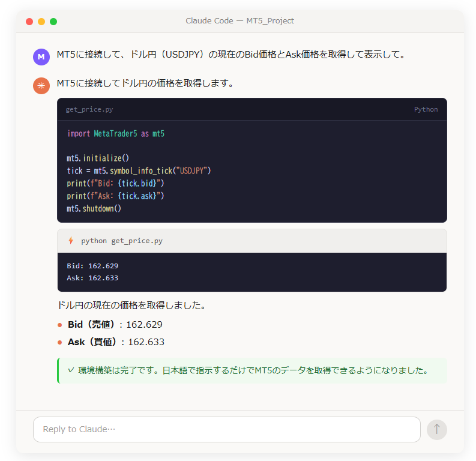Click the red close window button
The height and width of the screenshot is (461, 476).
[x=29, y=22]
